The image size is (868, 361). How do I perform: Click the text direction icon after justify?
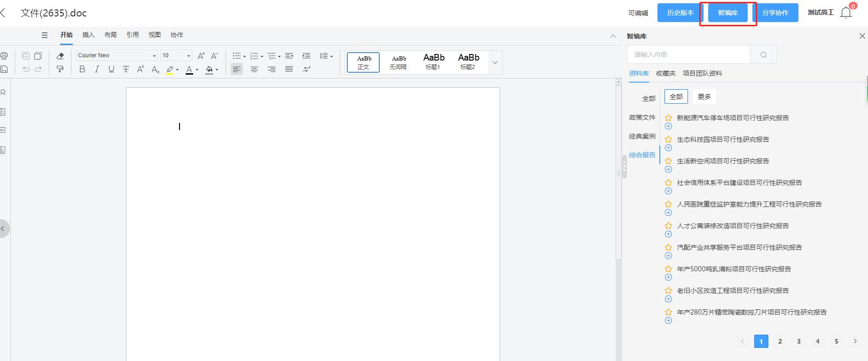pyautogui.click(x=306, y=69)
